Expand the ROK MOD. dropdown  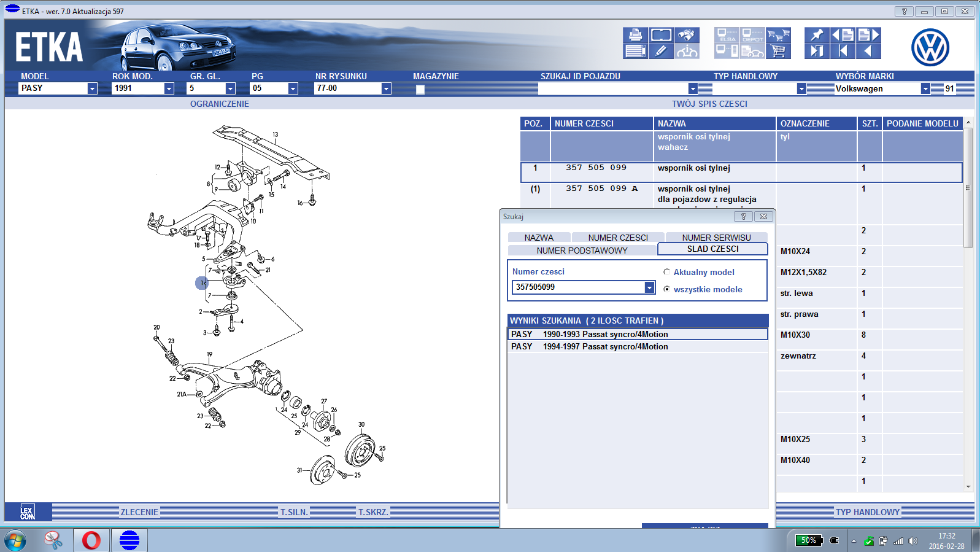169,88
